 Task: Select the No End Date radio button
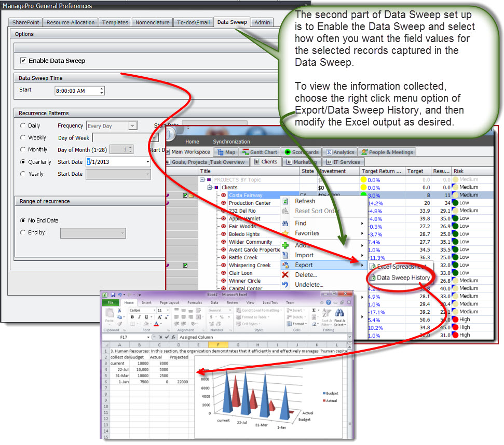point(22,220)
